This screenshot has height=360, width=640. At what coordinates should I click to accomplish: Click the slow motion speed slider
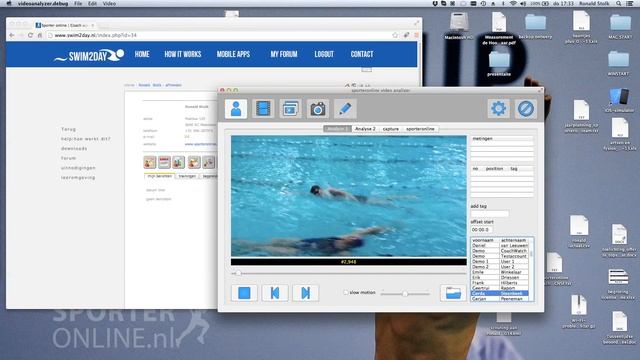point(405,293)
